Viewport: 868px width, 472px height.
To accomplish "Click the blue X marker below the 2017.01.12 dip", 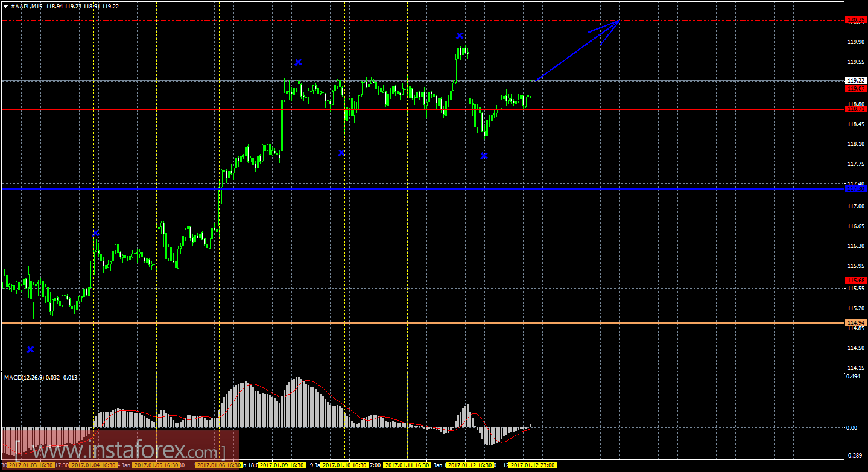I will (x=484, y=156).
